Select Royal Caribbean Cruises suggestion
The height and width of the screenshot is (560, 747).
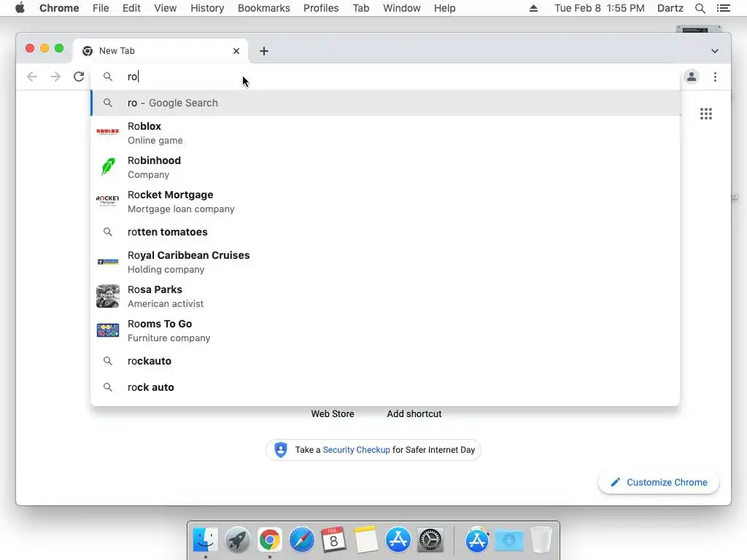click(x=385, y=262)
